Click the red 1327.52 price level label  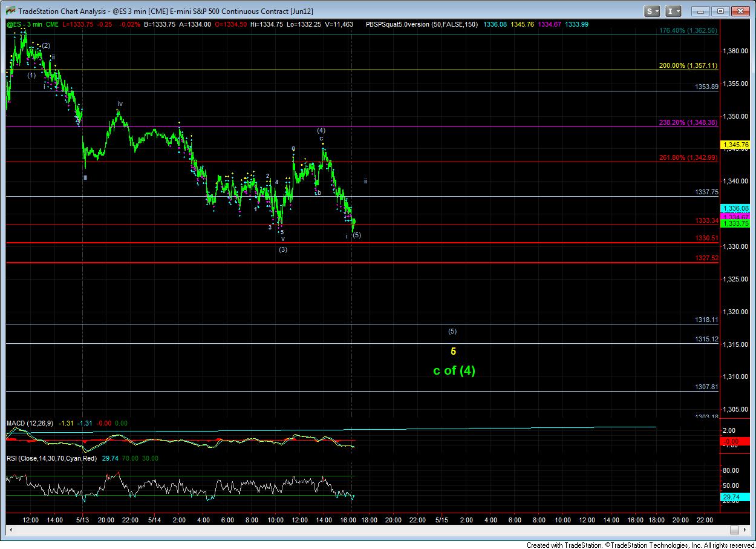[x=706, y=258]
